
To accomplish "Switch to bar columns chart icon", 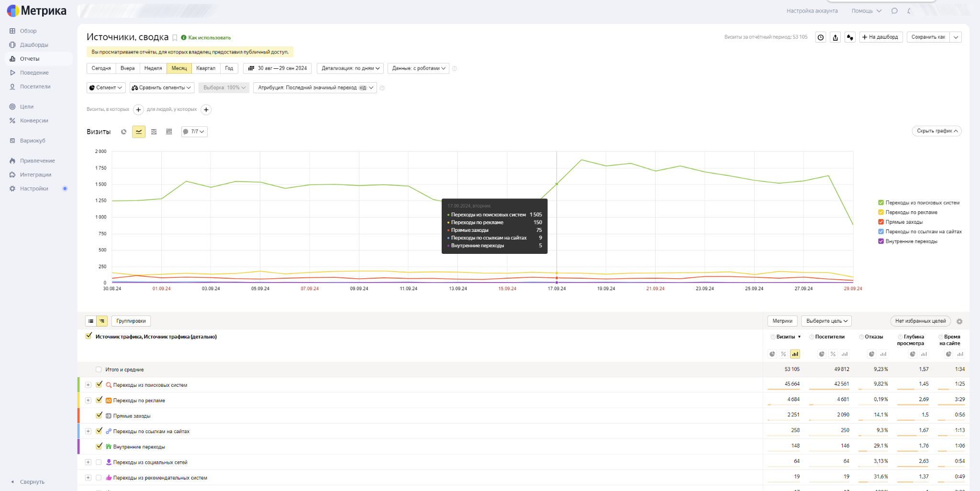I will click(169, 132).
